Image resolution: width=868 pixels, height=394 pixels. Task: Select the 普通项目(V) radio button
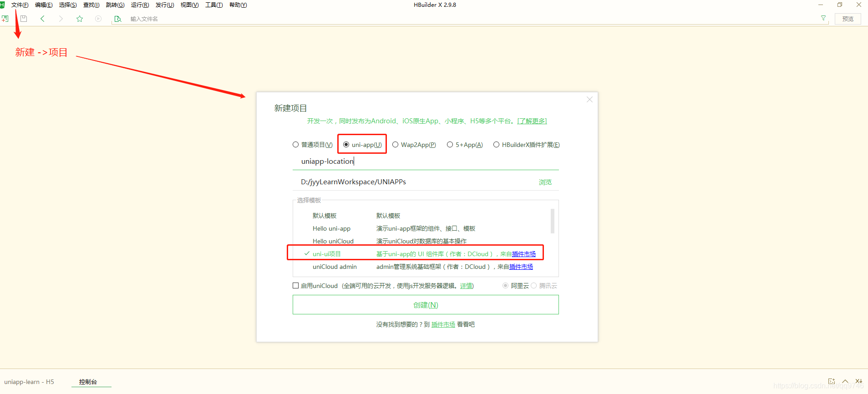click(x=295, y=145)
